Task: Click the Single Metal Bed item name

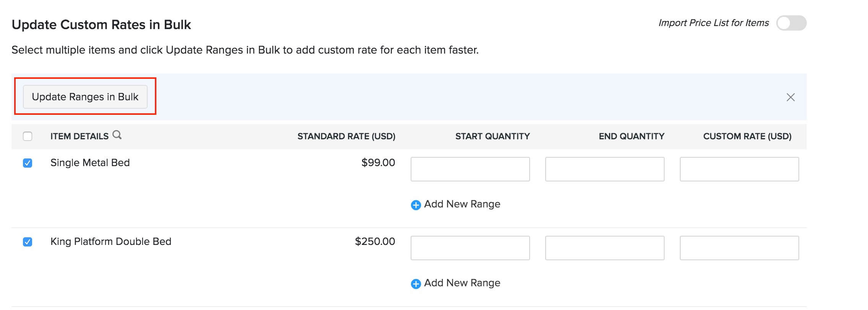Action: tap(90, 163)
